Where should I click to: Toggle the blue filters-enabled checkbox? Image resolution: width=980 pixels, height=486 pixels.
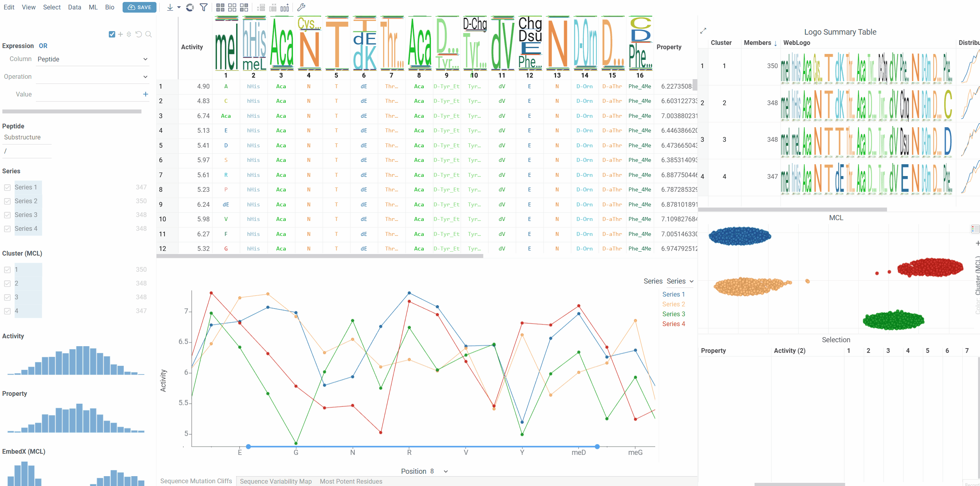(x=112, y=34)
